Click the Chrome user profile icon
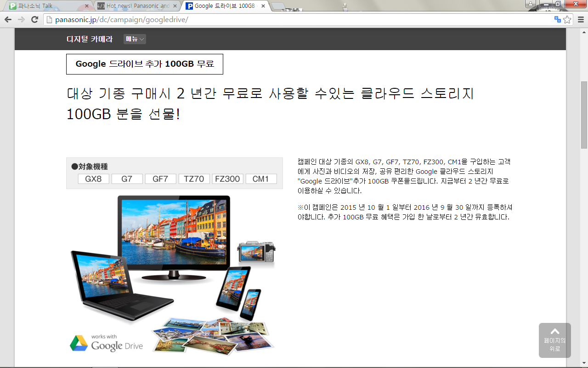 point(531,4)
